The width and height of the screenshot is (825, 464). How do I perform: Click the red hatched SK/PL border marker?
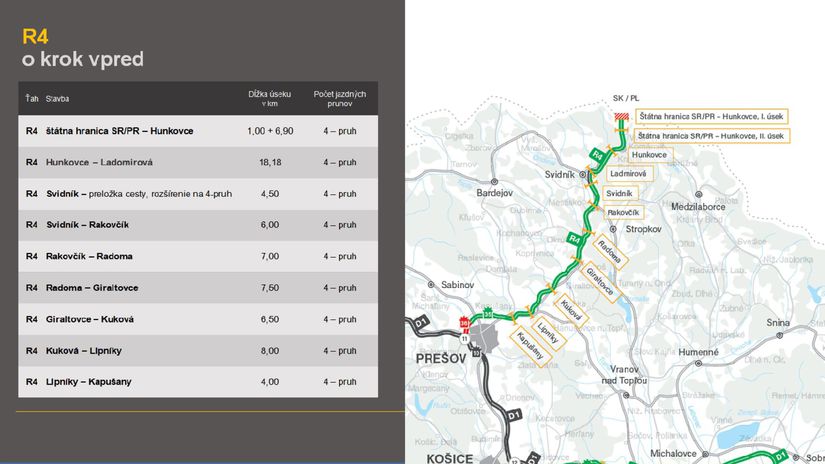[x=623, y=117]
